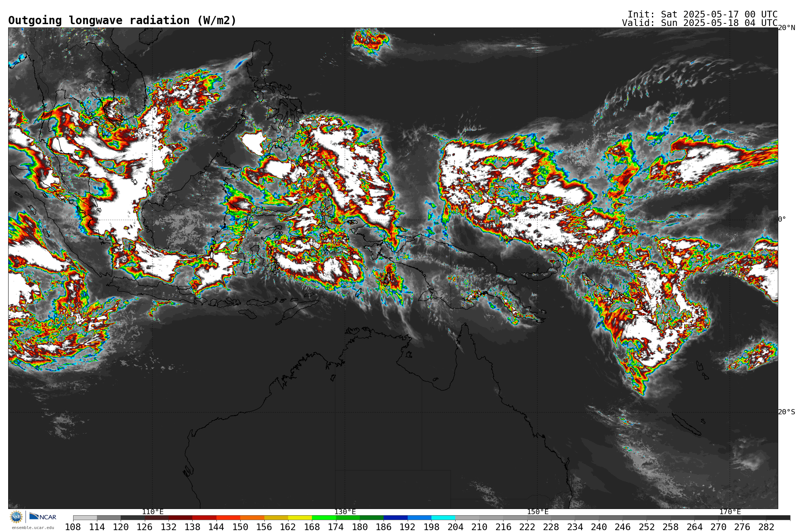802x532 pixels.
Task: Click the '282' color bar value
Action: click(766, 527)
